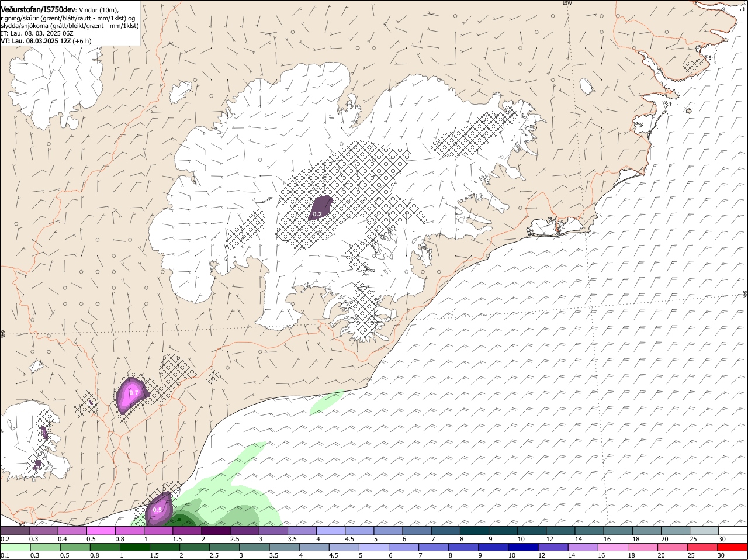Select the 'VT: Lau. 08.03.2025 12Z (+6 h)' line
The image size is (748, 560).
[x=46, y=41]
